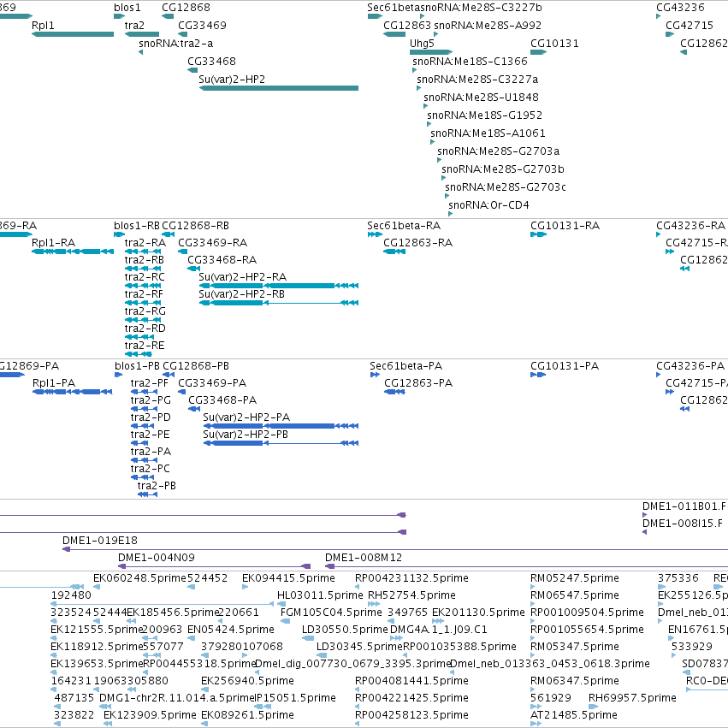This screenshot has width=728, height=728.
Task: Click the Rpl1-RA transcript label
Action: [x=53, y=243]
